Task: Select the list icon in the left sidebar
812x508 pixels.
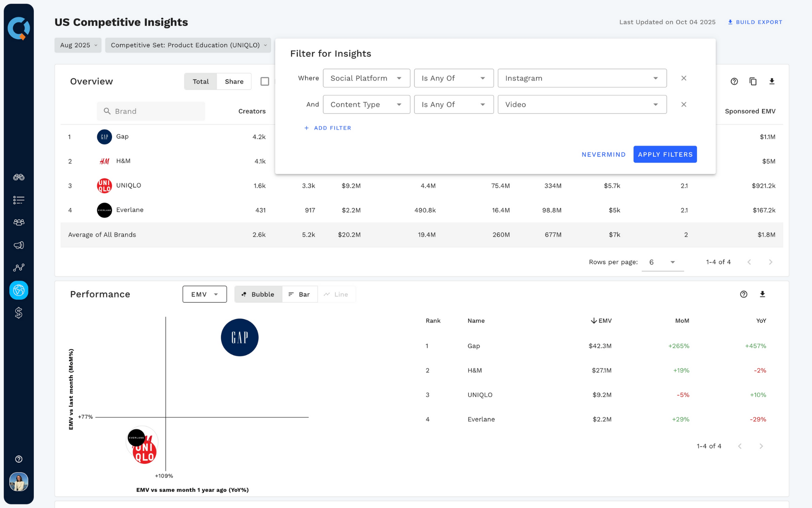Action: point(19,200)
